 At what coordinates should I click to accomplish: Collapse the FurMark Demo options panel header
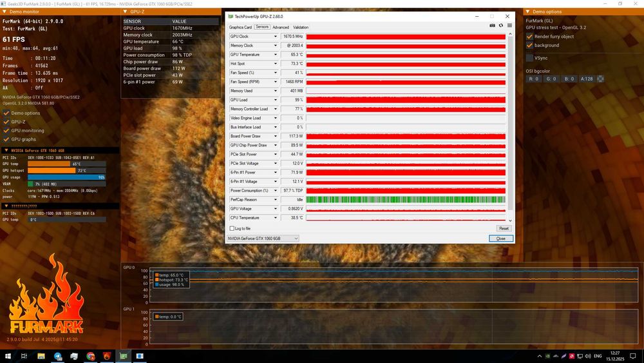click(528, 12)
